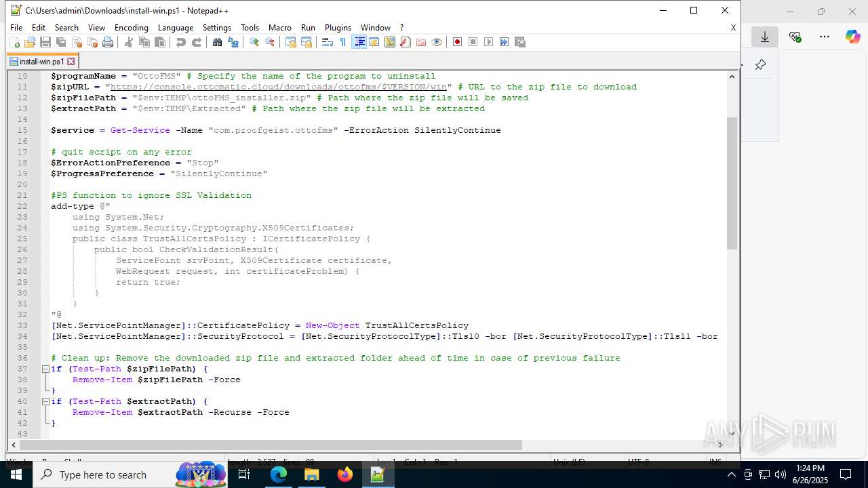This screenshot has height=488, width=868.
Task: Open the Tools menu
Action: [250, 28]
